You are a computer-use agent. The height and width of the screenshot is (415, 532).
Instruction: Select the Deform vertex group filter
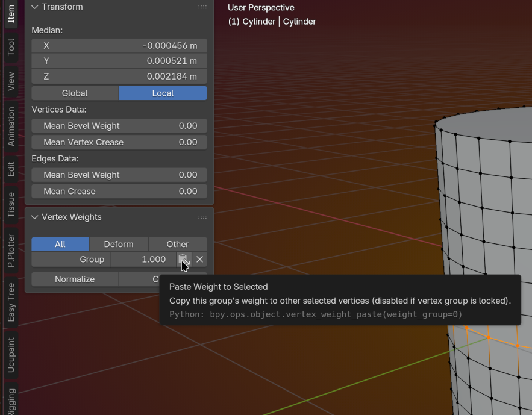coord(119,244)
